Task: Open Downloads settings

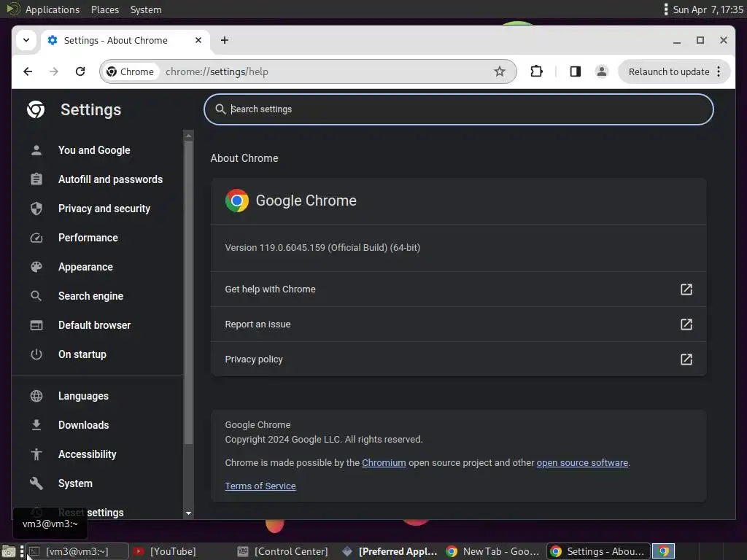Action: pos(83,425)
